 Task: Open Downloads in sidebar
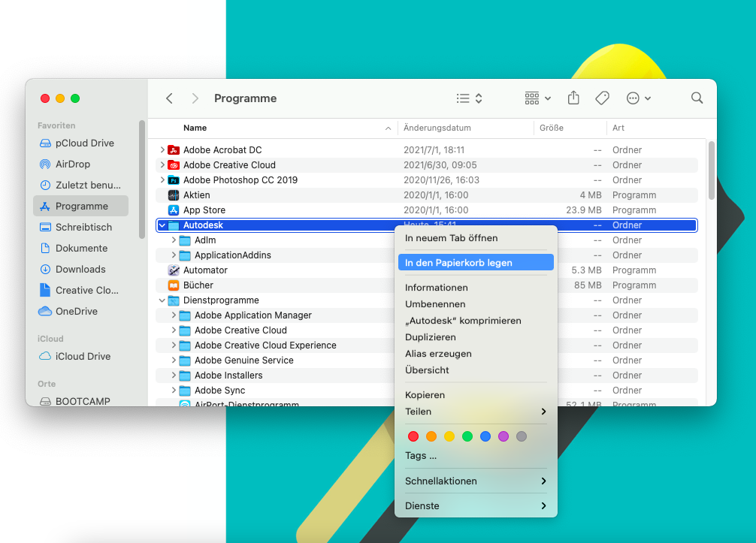pos(81,270)
